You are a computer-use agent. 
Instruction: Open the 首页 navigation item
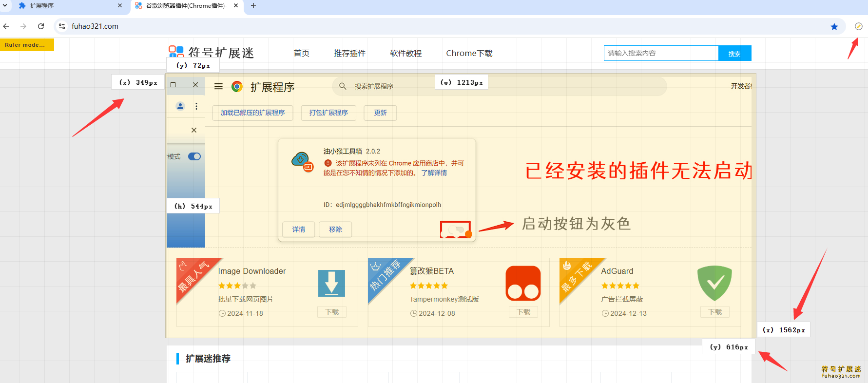[302, 53]
